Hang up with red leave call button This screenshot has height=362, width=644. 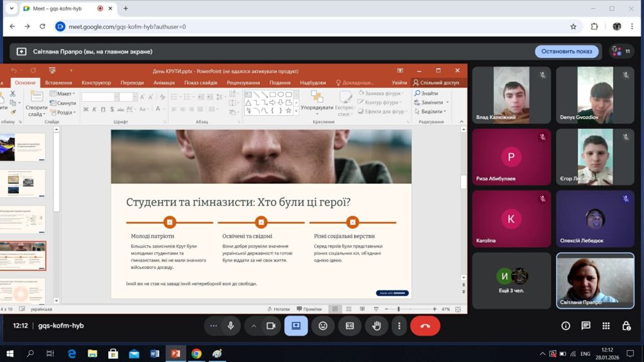point(425,326)
